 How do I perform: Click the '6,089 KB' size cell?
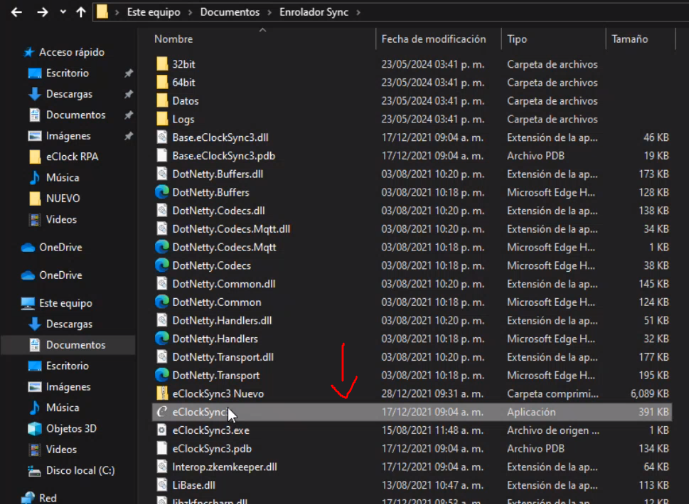[x=649, y=394]
